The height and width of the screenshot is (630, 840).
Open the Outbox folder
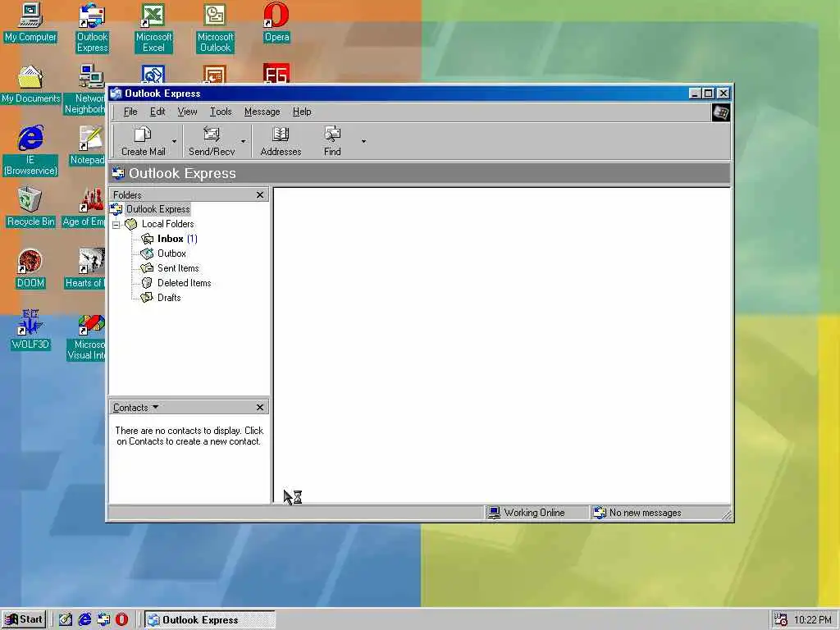click(x=171, y=253)
